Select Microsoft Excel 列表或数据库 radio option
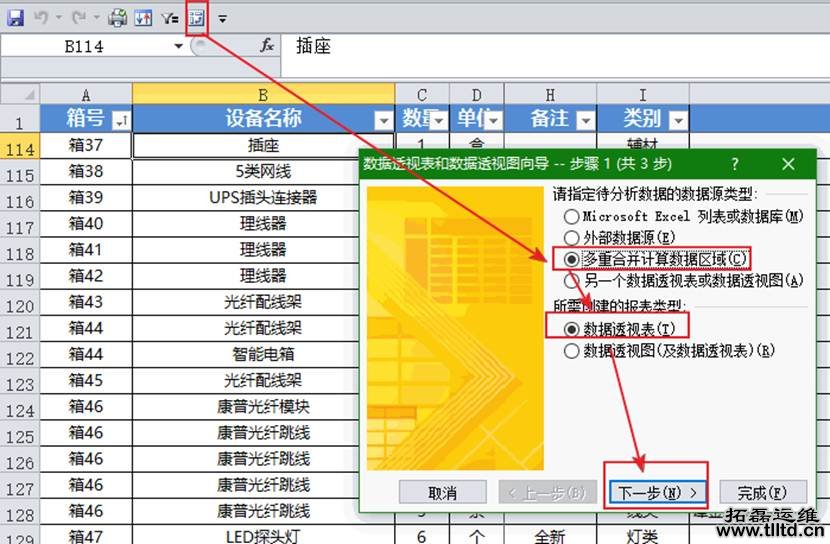 (x=572, y=216)
